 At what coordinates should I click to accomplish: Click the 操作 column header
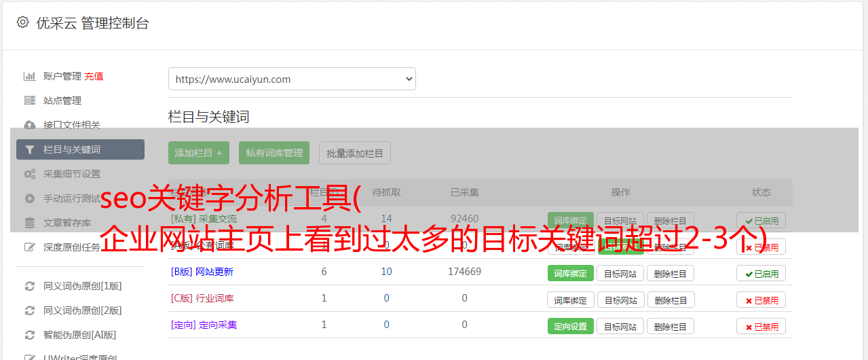point(620,192)
